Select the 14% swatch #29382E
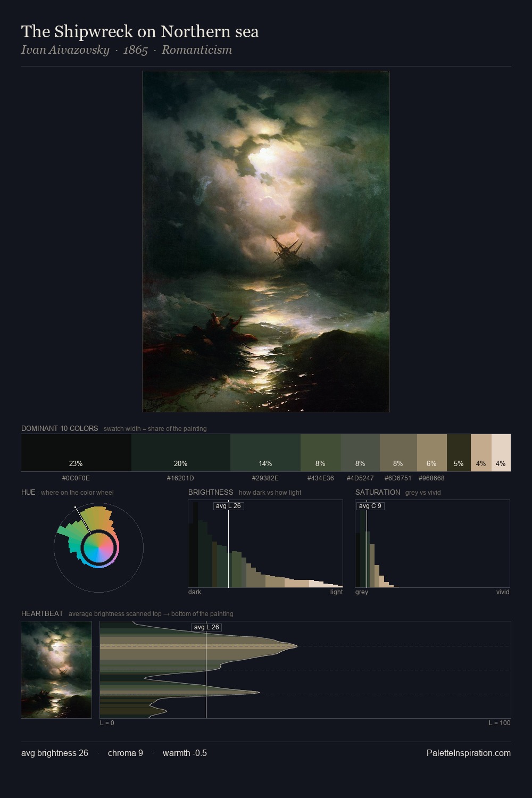Image resolution: width=532 pixels, height=798 pixels. click(x=265, y=453)
